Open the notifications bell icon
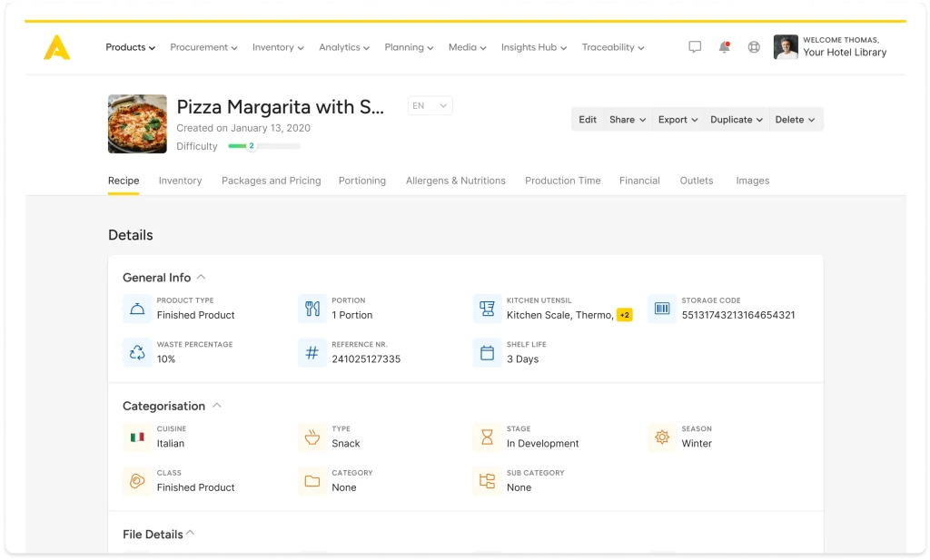Screen dimensions: 930x560 [x=724, y=47]
